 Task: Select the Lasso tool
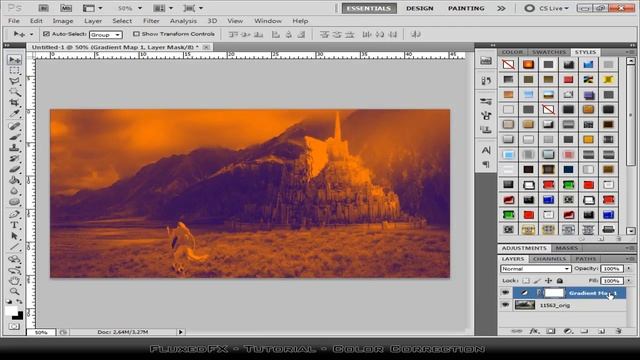[x=15, y=81]
